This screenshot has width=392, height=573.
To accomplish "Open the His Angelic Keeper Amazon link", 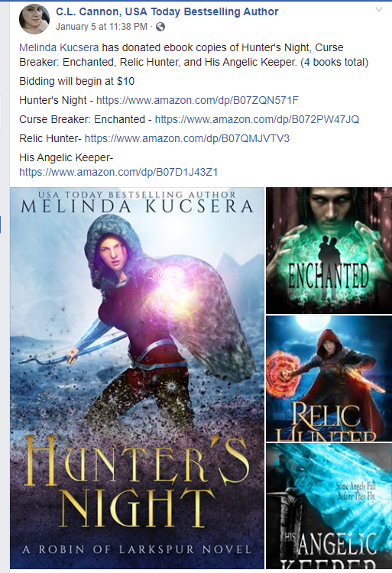I will point(118,172).
